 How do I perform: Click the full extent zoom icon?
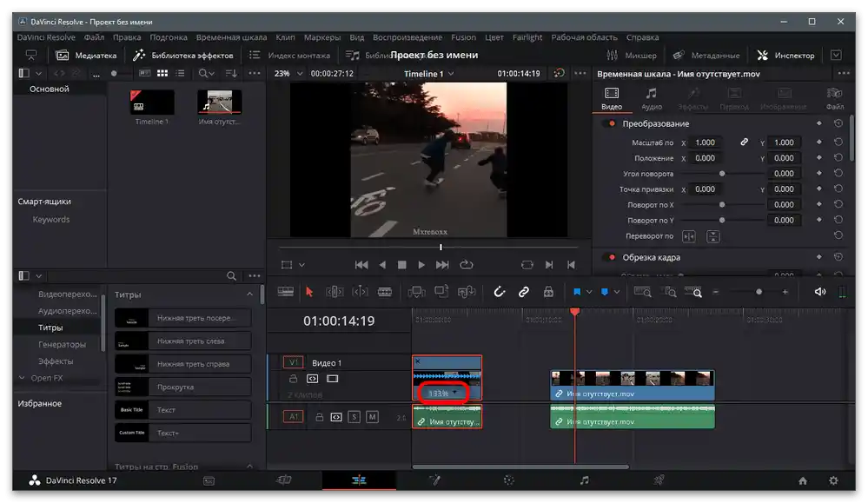[643, 292]
